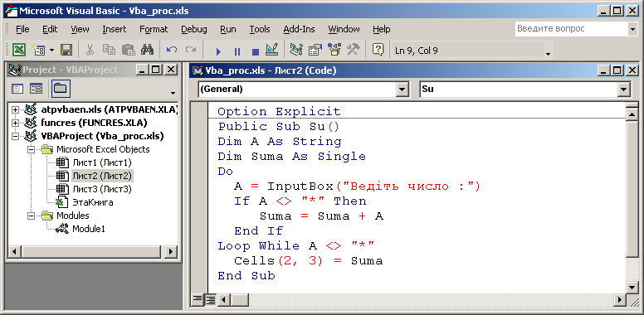The image size is (644, 315).
Task: Expand funcres (FUNCRES.XLA) project node
Action: click(16, 123)
